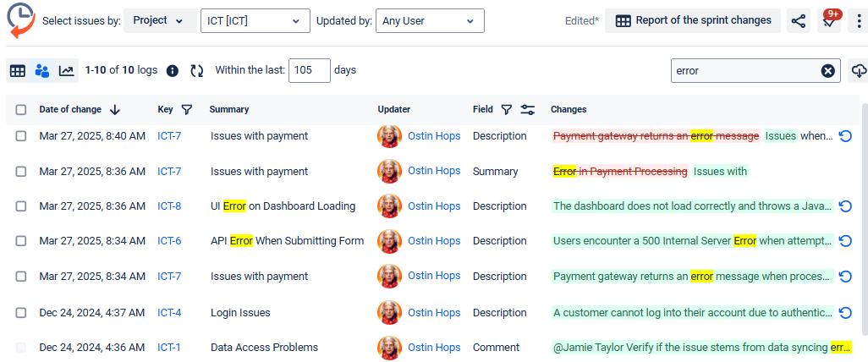Click the Summary column header
This screenshot has width=868, height=362.
229,110
